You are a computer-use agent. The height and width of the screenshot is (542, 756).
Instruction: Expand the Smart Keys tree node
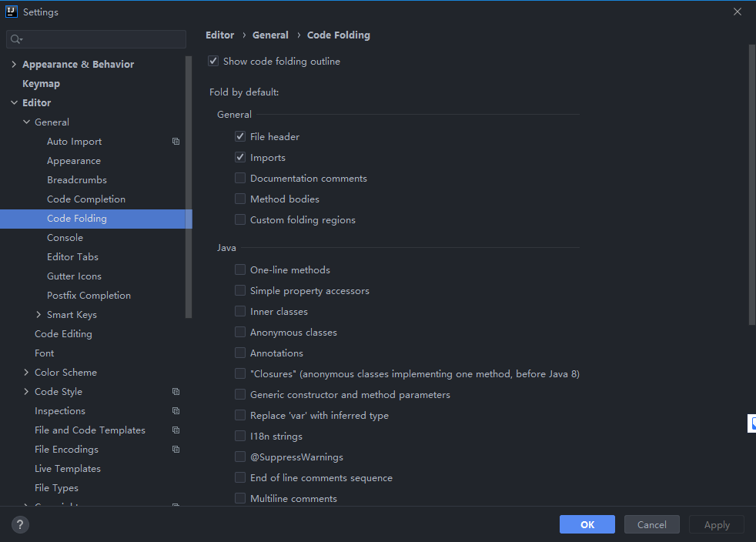[38, 315]
